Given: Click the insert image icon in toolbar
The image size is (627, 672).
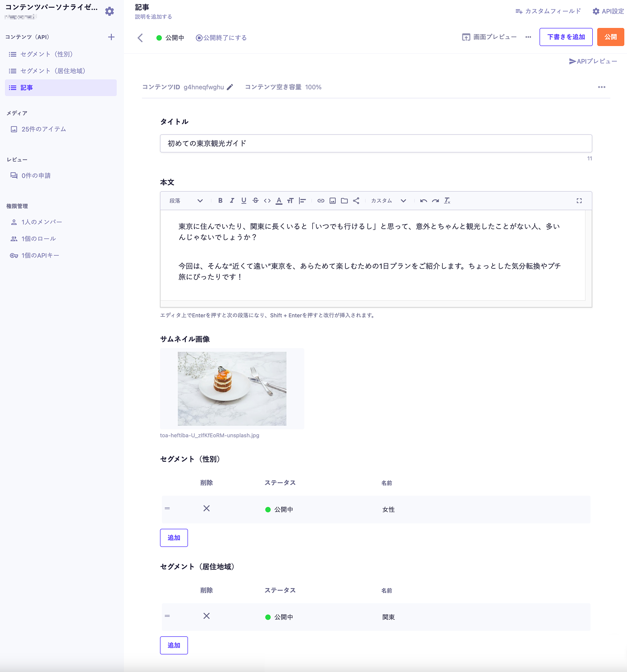Looking at the screenshot, I should click(x=333, y=201).
